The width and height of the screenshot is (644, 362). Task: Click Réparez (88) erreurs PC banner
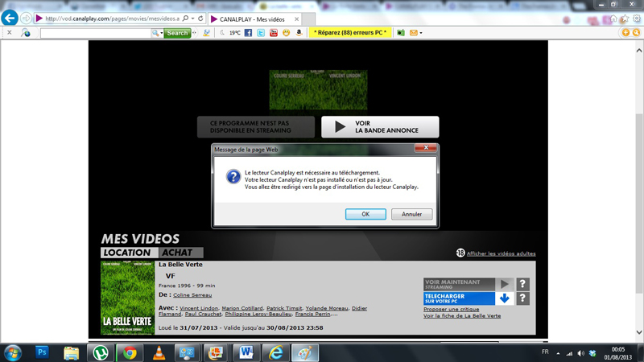[350, 32]
